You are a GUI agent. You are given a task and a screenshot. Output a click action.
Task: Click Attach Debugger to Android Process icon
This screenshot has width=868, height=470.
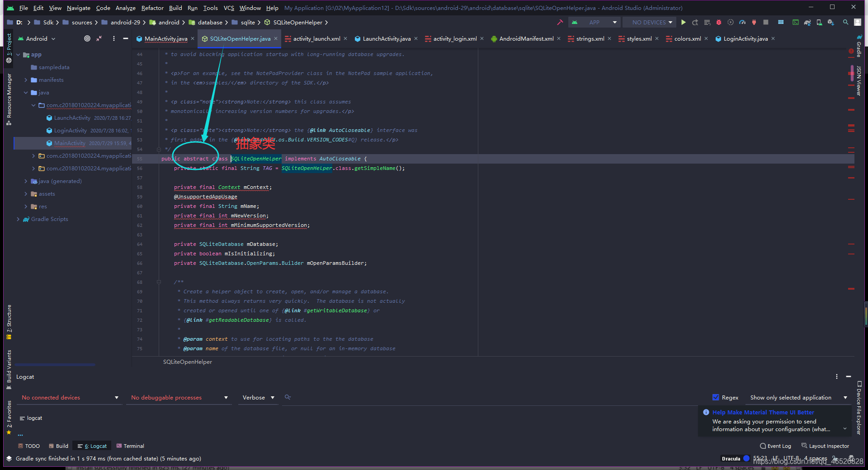pos(754,22)
